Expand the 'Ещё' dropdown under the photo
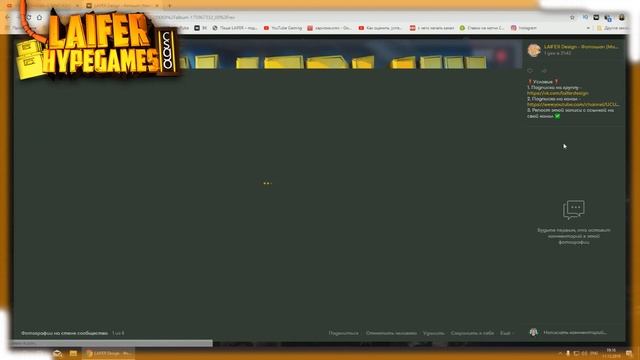This screenshot has width=640, height=360. (x=506, y=333)
